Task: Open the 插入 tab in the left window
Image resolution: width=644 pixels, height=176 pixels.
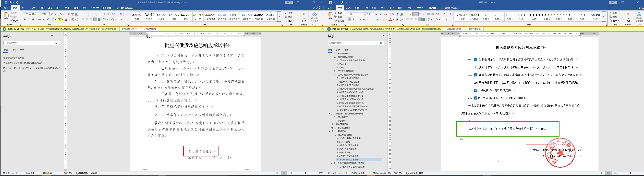Action: point(24,8)
